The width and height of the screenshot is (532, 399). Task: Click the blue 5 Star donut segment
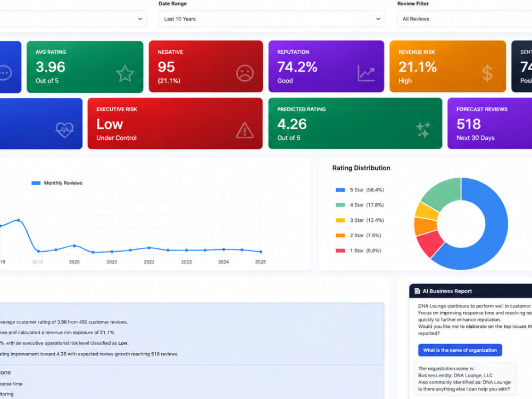pyautogui.click(x=496, y=227)
